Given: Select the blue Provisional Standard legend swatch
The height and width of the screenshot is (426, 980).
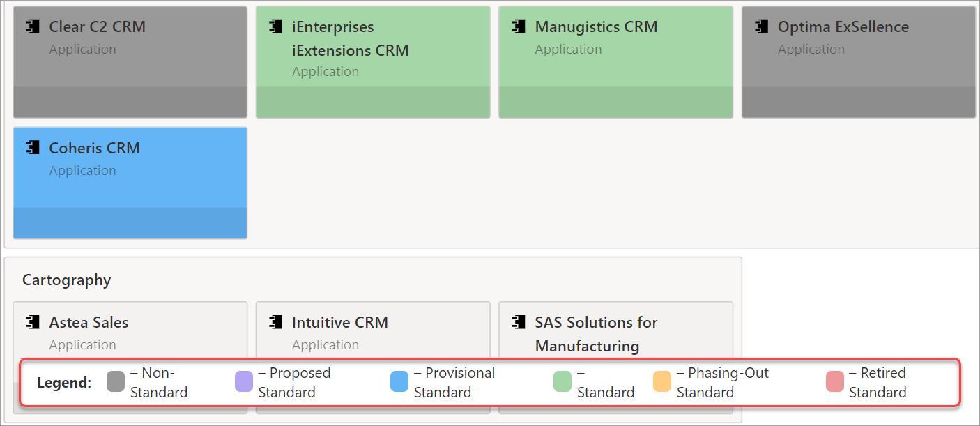Looking at the screenshot, I should pos(399,382).
